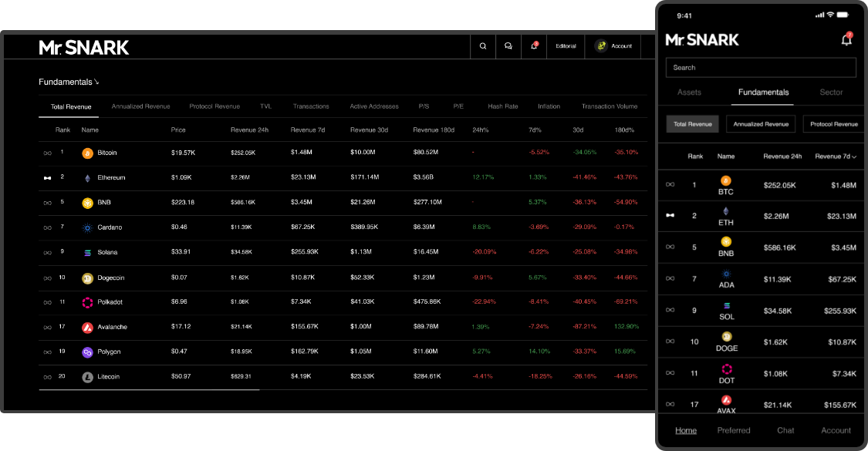Screen dimensions: 868x451
Task: Click the Revenue 180d column header on desktop
Action: tap(434, 130)
